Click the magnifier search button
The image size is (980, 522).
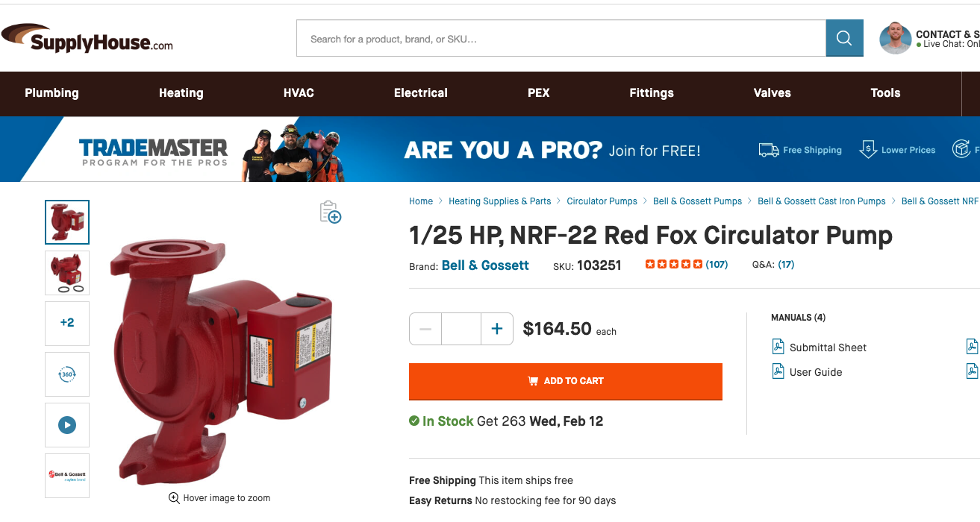click(844, 38)
